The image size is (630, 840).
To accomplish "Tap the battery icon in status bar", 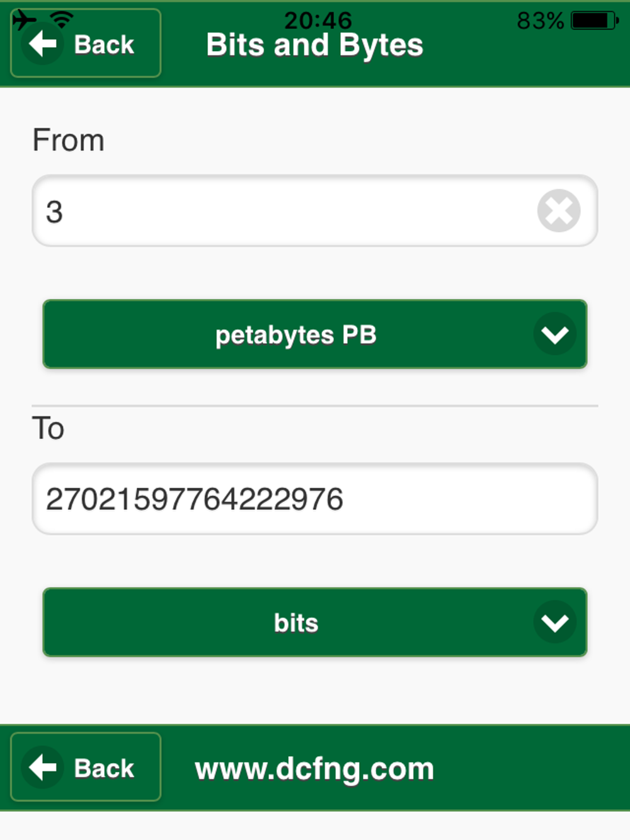I will coord(595,21).
